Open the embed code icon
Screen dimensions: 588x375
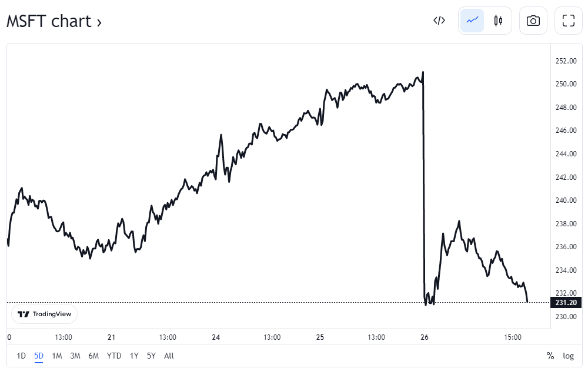coord(439,21)
